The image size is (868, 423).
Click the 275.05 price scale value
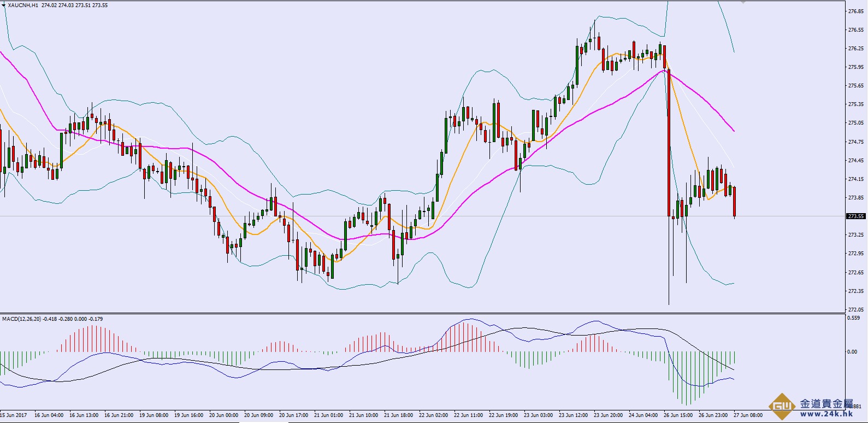[855, 122]
